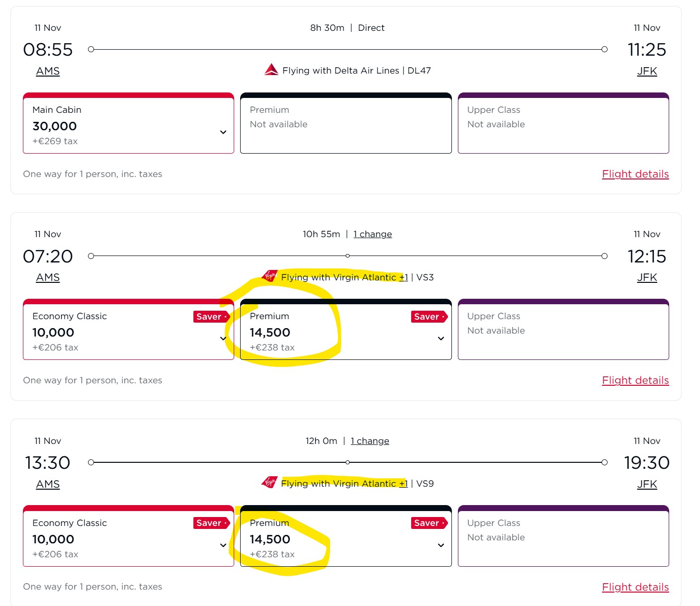Click AMS departure airport on 08:55 flight
Screen dimensions: 700x606
[x=48, y=71]
